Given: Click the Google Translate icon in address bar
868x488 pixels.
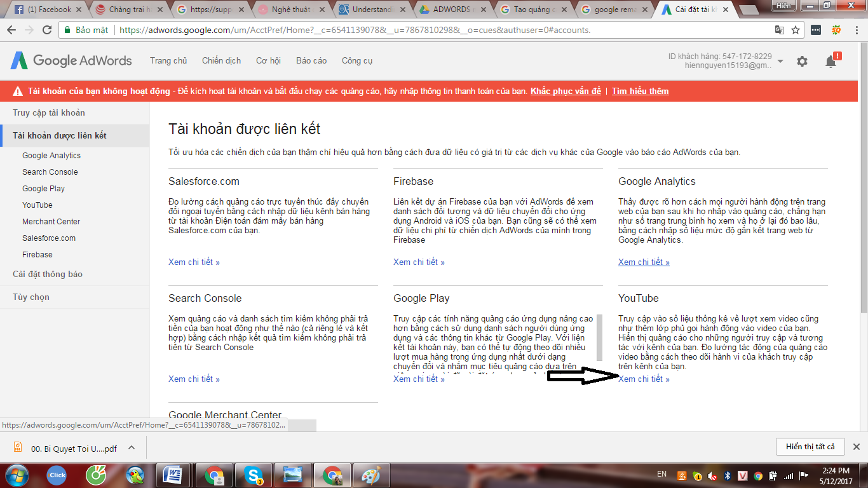Looking at the screenshot, I should coord(779,30).
